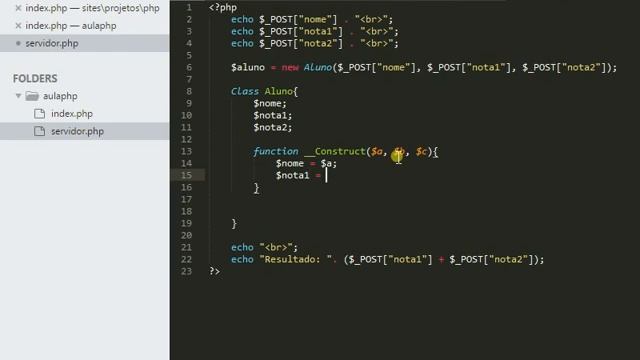This screenshot has height=360, width=640.
Task: Click echo $_POST["nome"] on line 2
Action: coord(284,19)
